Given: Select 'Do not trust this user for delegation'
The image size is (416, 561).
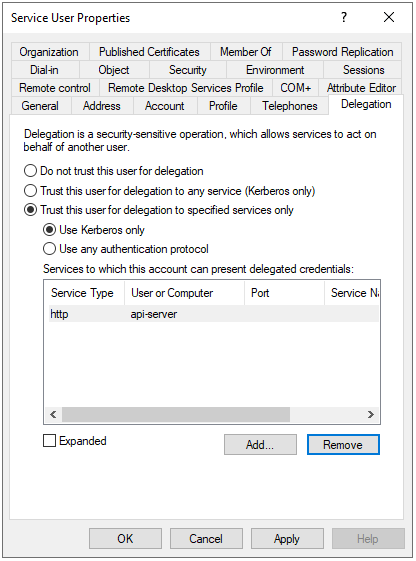Looking at the screenshot, I should pos(30,171).
